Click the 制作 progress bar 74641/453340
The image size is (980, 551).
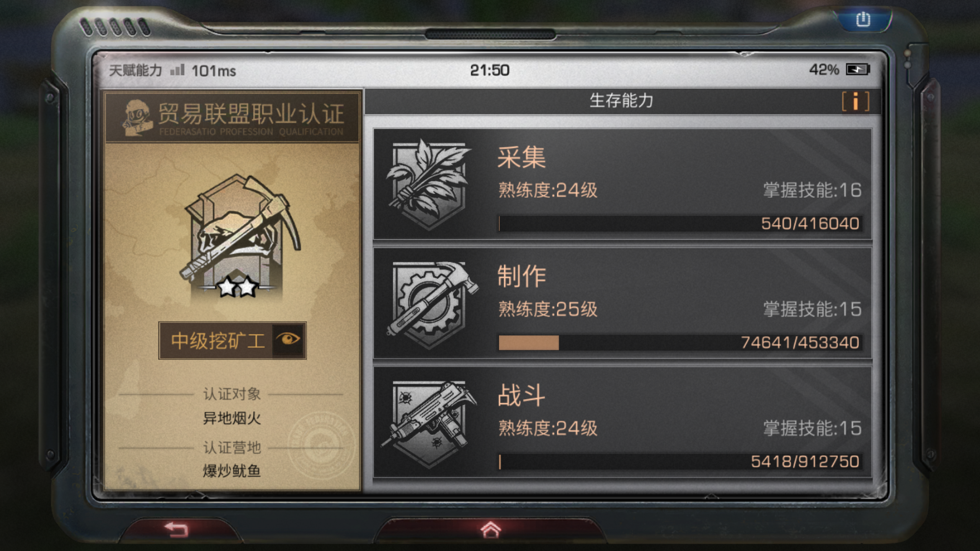679,342
